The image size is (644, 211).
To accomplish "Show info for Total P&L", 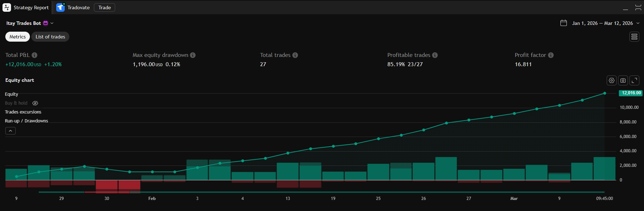I will (x=34, y=55).
